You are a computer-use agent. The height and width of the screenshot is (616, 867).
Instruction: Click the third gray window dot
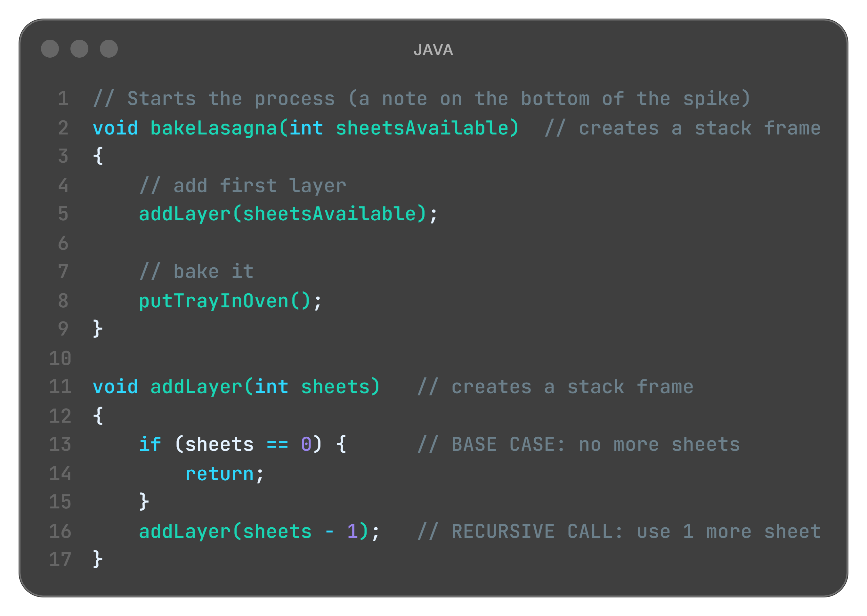[x=109, y=49]
